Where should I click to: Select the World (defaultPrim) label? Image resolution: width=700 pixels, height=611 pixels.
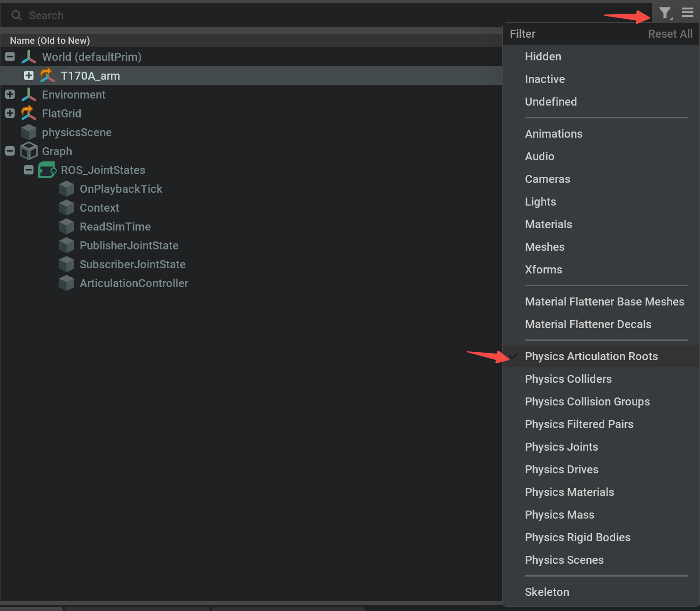tap(92, 57)
